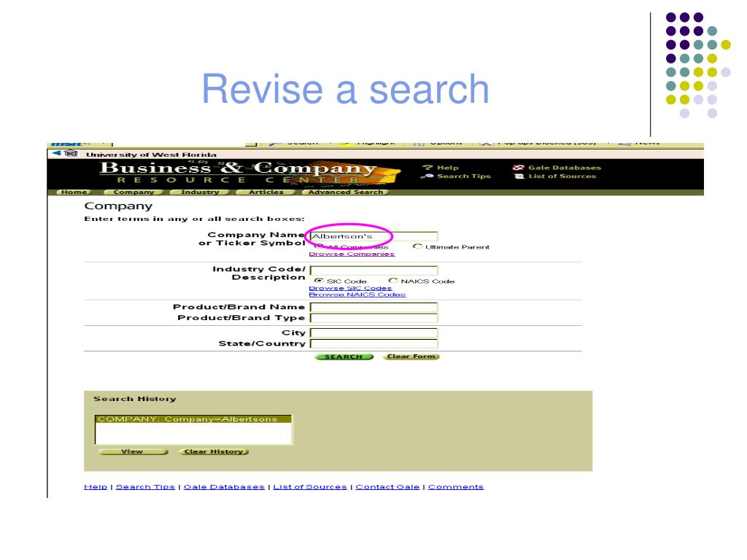This screenshot has width=747, height=560.
Task: Click the Help question mark icon in the black header
Action: point(427,168)
